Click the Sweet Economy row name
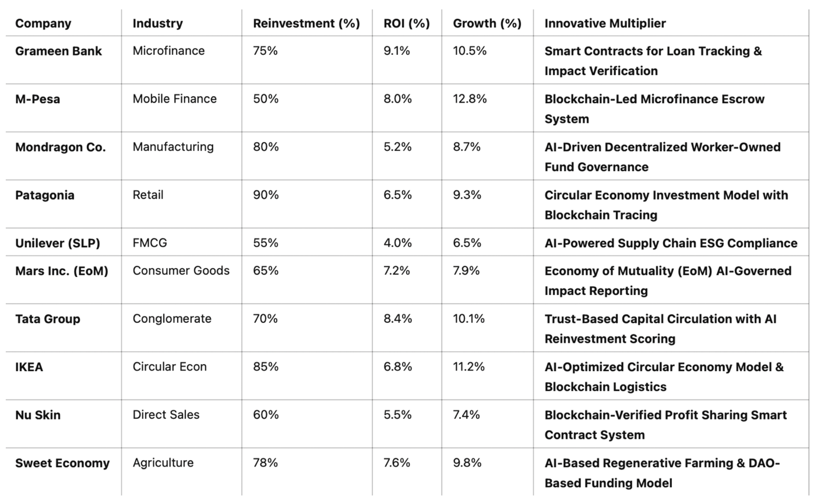817x504 pixels. (x=62, y=463)
